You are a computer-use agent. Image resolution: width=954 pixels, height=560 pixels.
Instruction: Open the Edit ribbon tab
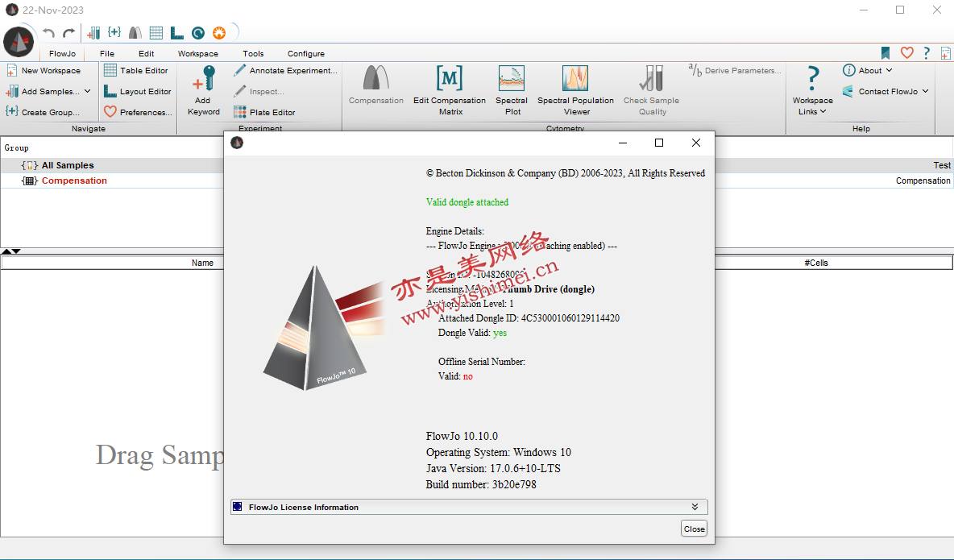(146, 53)
